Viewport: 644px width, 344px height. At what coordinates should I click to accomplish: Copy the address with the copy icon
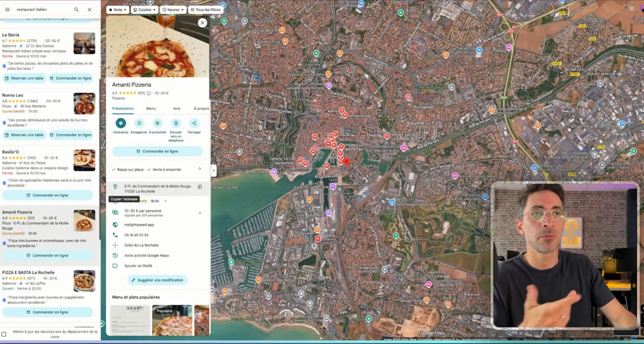click(200, 187)
